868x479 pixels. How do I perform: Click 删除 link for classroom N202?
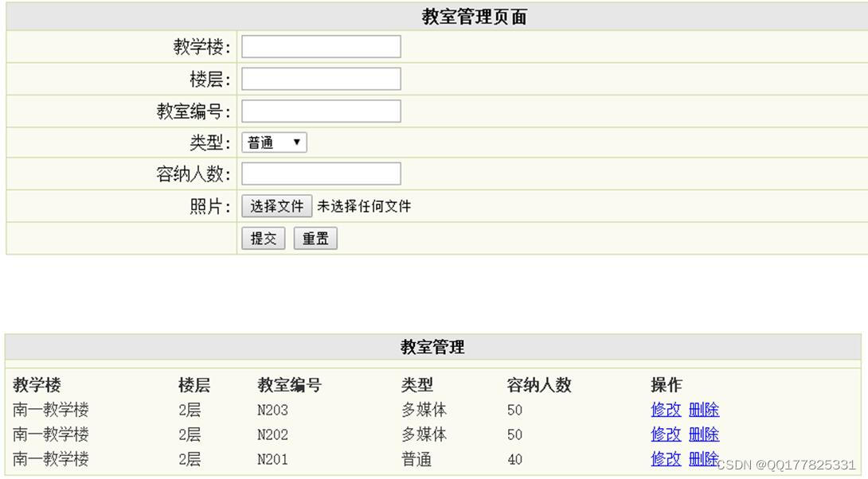coord(704,434)
